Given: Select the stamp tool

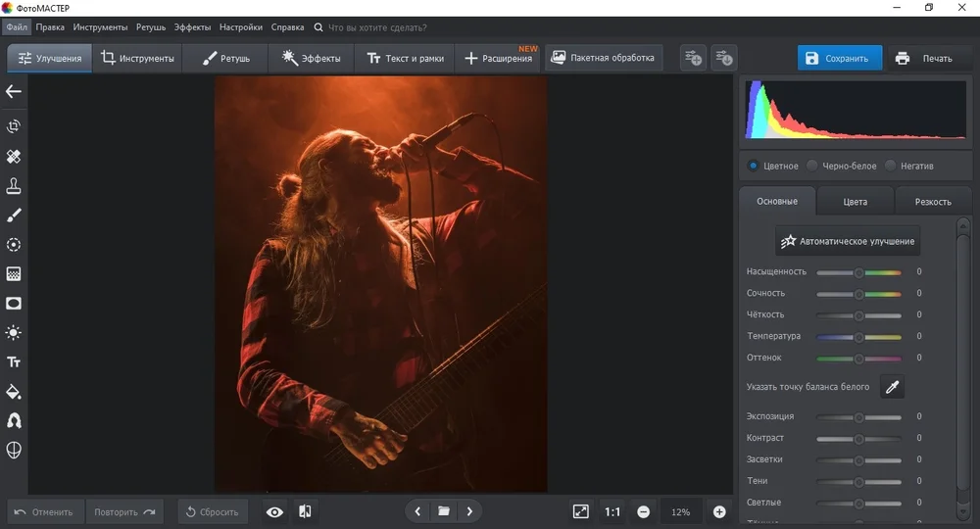Looking at the screenshot, I should pyautogui.click(x=14, y=186).
